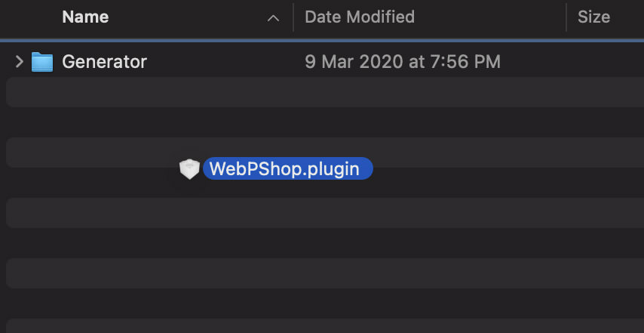Sort files by Date Modified column
This screenshot has height=333, width=644.
[360, 17]
